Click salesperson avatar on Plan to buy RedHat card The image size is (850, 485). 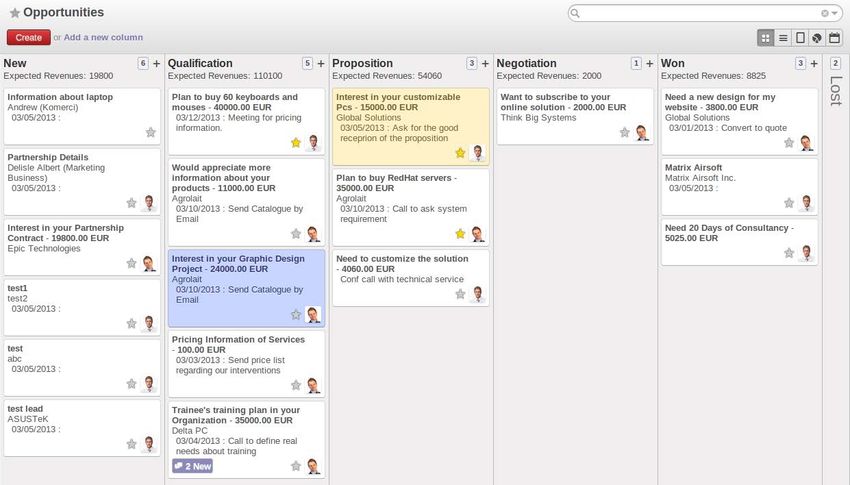[477, 234]
